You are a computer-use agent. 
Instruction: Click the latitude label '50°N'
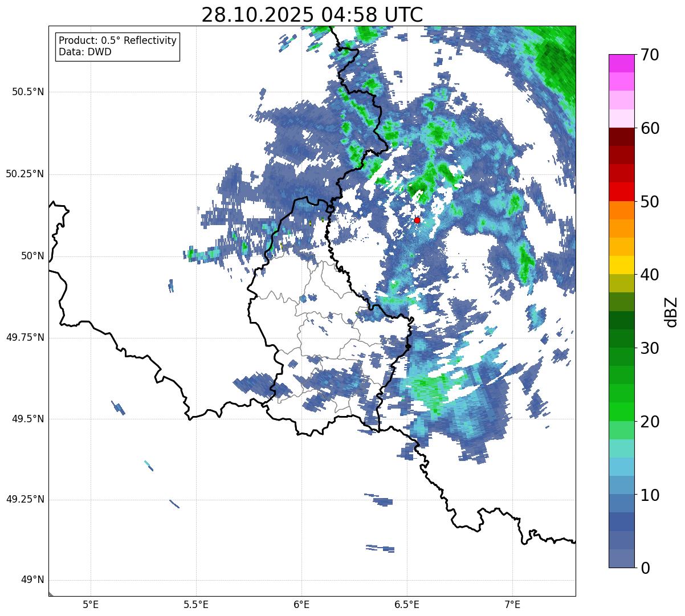click(32, 256)
